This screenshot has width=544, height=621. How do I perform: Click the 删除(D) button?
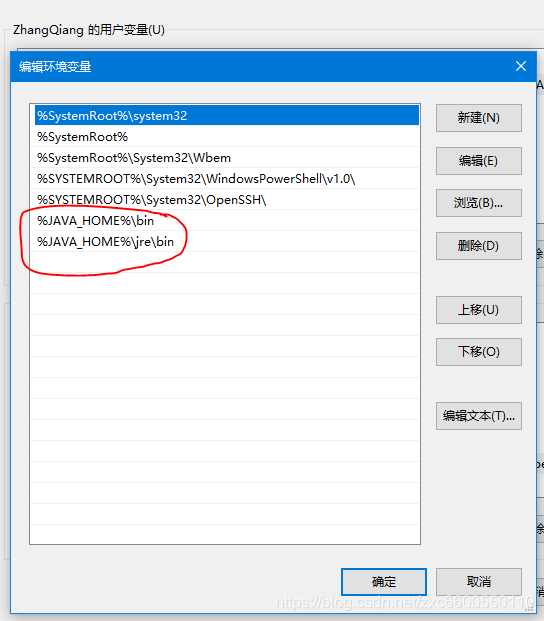click(x=479, y=246)
